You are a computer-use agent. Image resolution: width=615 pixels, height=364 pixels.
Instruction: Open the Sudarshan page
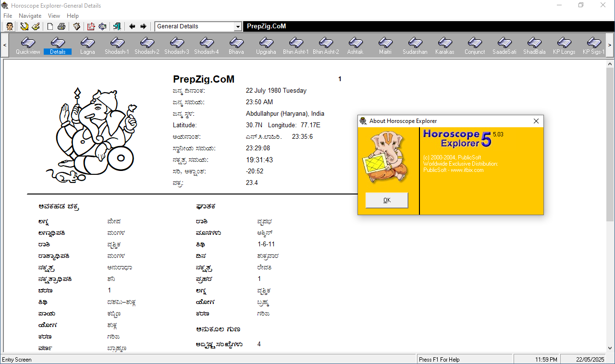click(x=415, y=46)
